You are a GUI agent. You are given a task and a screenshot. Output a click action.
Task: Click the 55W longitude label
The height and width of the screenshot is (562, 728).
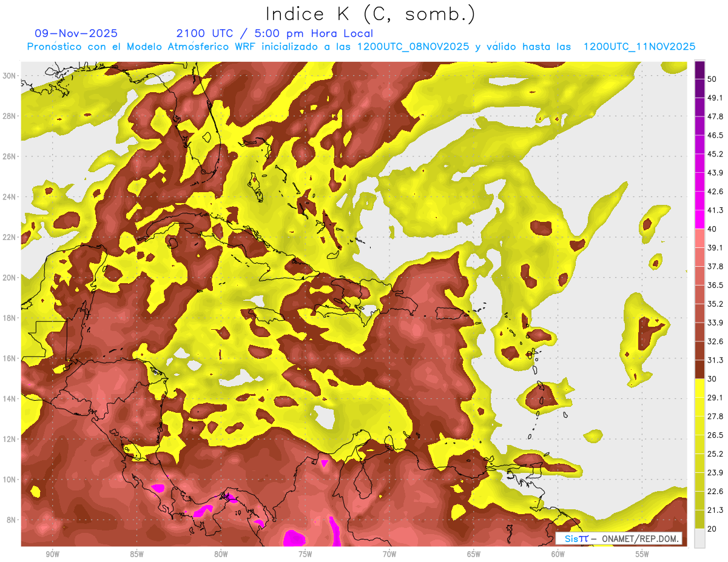click(x=642, y=554)
